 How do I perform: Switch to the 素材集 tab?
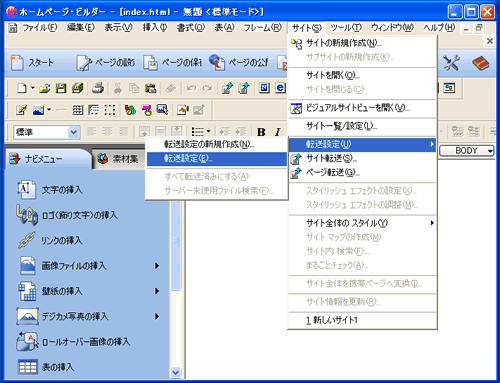point(118,159)
